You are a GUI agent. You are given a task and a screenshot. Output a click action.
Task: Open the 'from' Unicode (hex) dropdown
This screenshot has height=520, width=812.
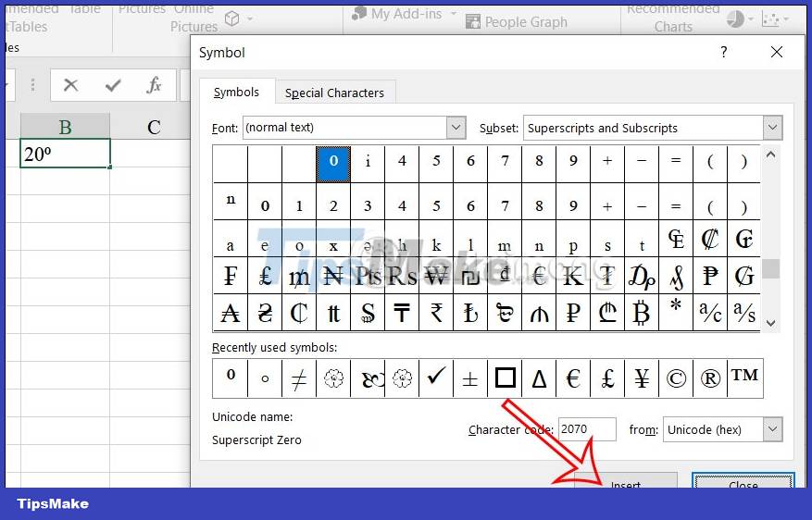(772, 429)
